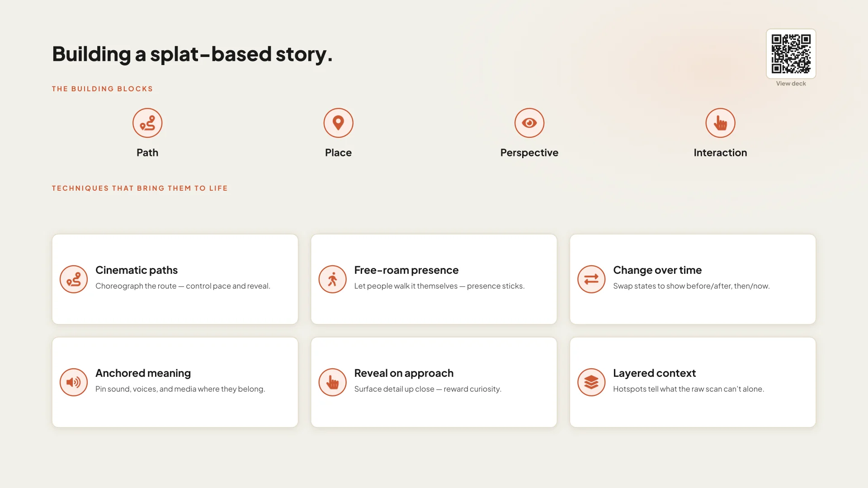Select the Path label
The image size is (868, 488).
click(147, 153)
